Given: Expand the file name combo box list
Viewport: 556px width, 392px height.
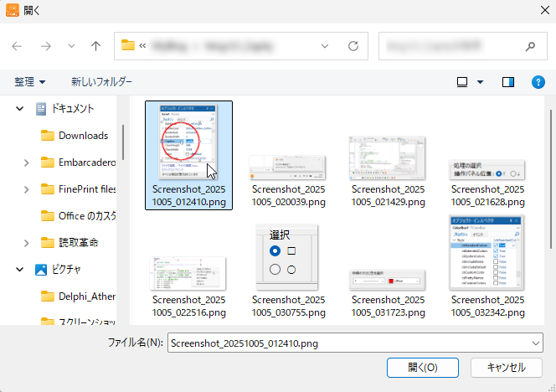Looking at the screenshot, I should coord(535,343).
